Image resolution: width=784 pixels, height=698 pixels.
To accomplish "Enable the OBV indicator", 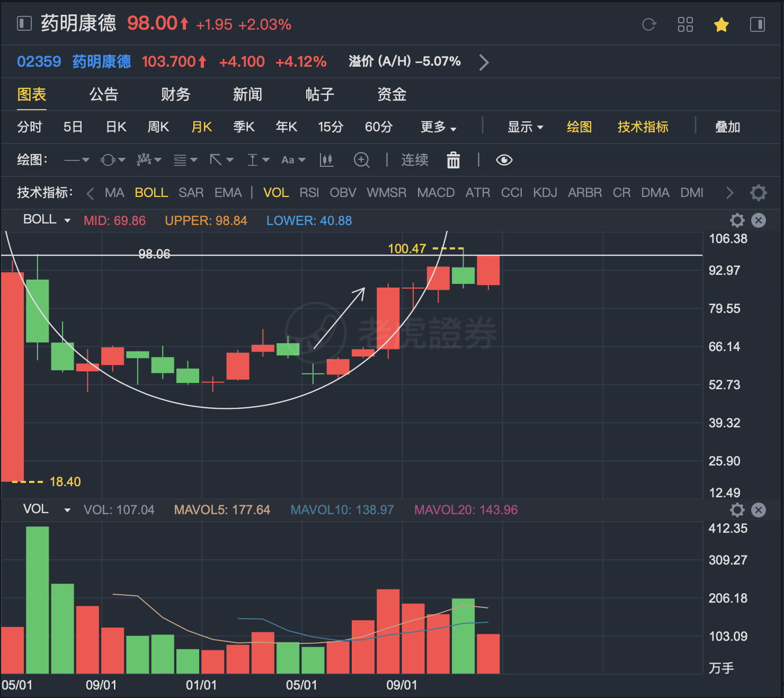I will (343, 193).
